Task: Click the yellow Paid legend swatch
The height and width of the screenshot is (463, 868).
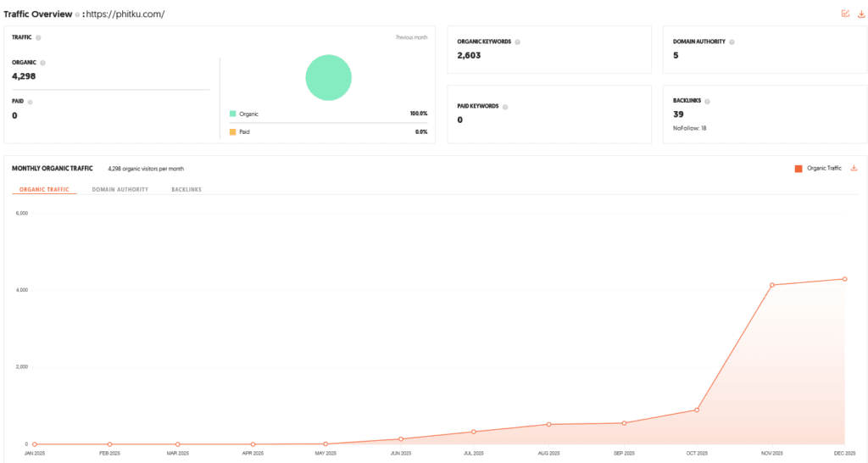Action: (232, 131)
